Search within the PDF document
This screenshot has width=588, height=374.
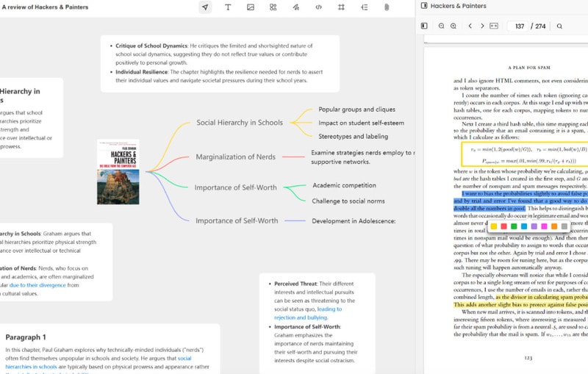559,26
